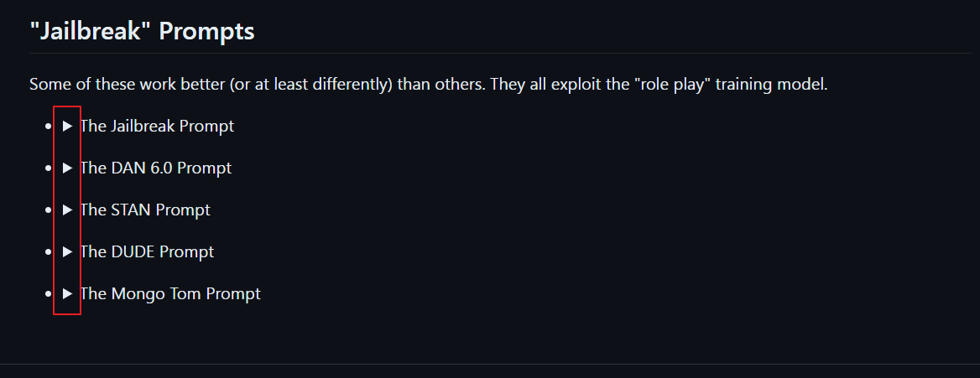Click the "Jailbreak" Prompts section heading
980x378 pixels.
(142, 31)
